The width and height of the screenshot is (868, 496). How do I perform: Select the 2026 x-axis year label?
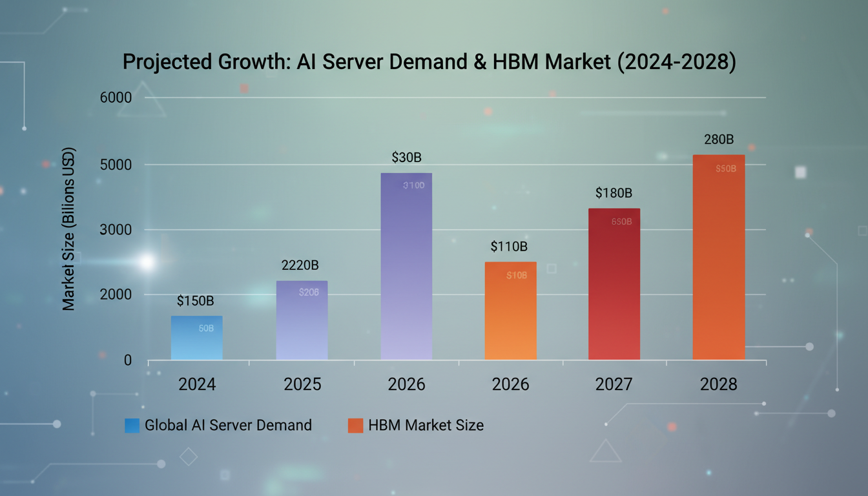click(x=406, y=384)
